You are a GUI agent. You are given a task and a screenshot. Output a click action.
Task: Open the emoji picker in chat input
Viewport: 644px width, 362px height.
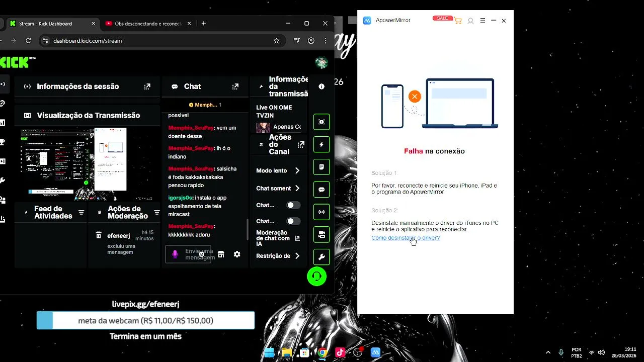202,254
